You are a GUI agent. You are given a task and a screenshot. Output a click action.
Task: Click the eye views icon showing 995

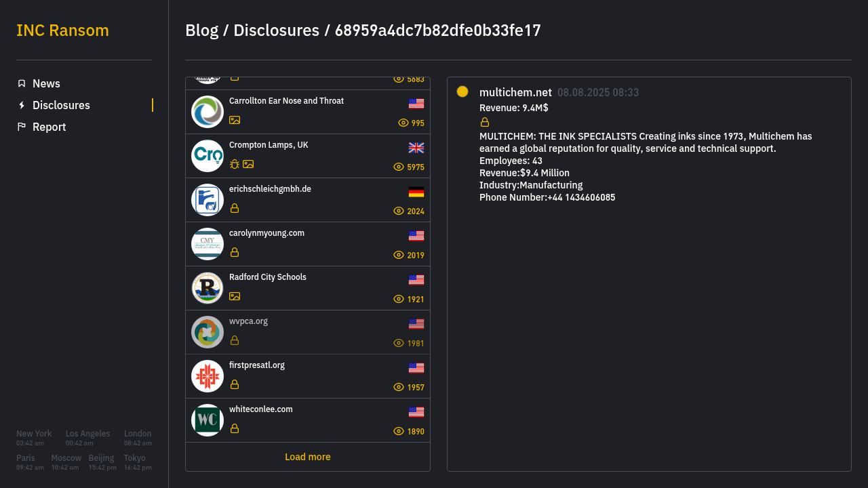[x=403, y=123]
